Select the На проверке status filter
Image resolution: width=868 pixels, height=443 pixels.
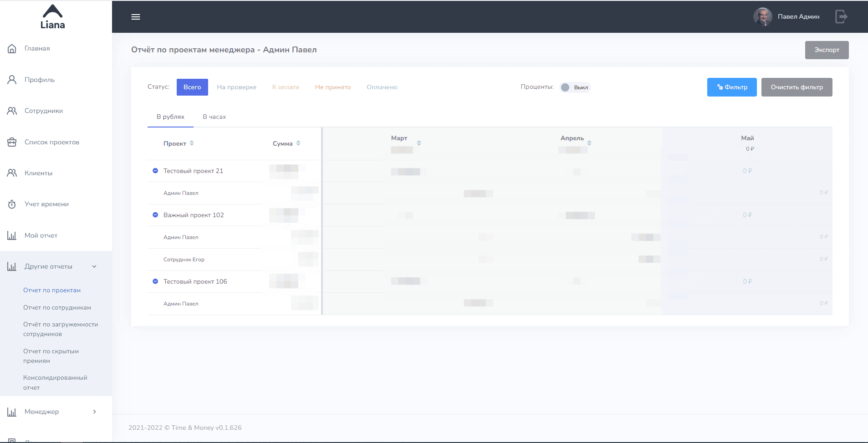point(236,87)
